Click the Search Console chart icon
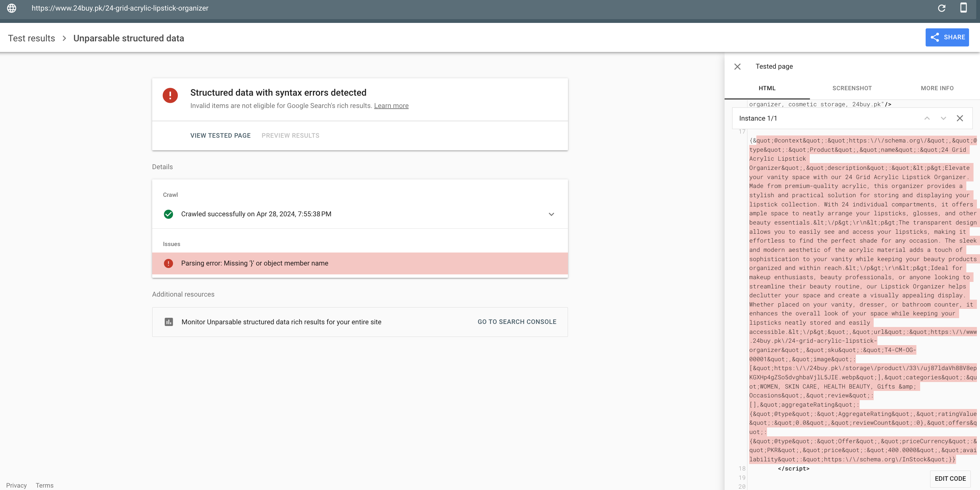 [169, 322]
